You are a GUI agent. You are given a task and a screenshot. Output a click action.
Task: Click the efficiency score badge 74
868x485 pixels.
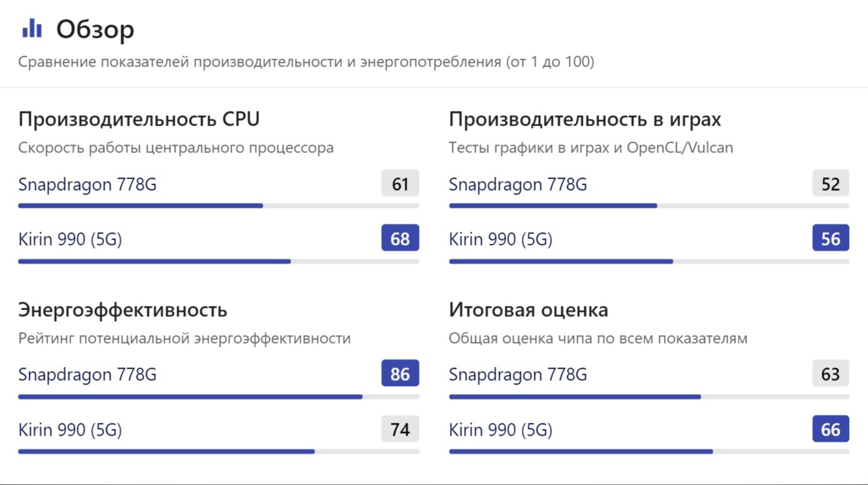pos(400,429)
